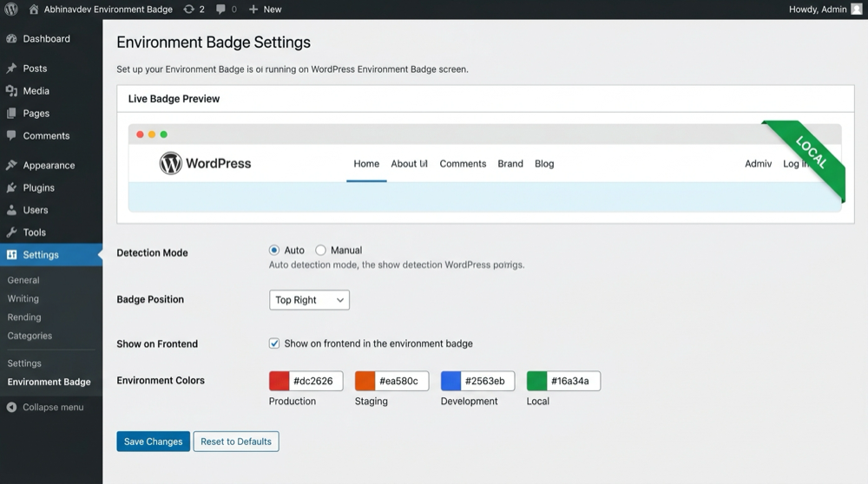Open the comments bubble icon in admin bar
Viewport: 868px width, 484px height.
tap(220, 10)
